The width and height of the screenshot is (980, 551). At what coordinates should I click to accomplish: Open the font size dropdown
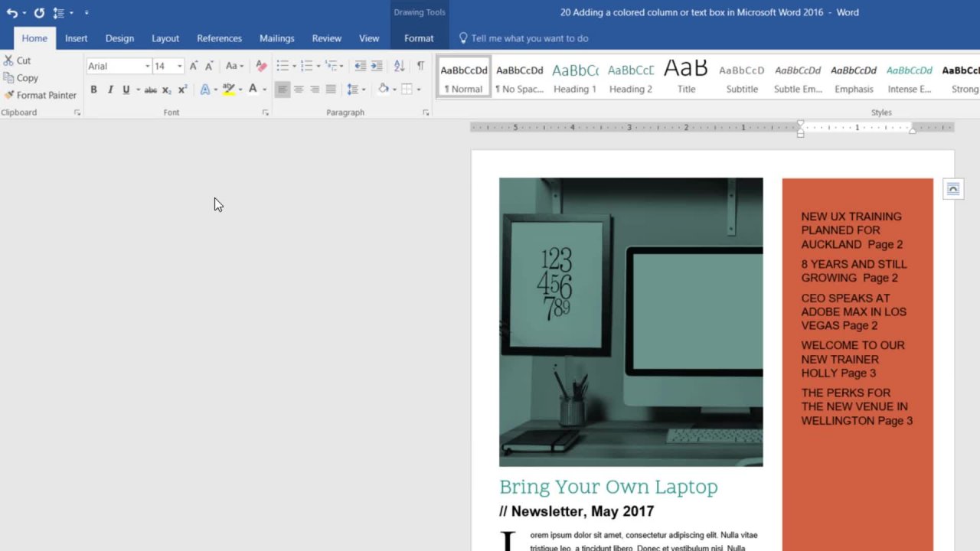click(x=179, y=67)
